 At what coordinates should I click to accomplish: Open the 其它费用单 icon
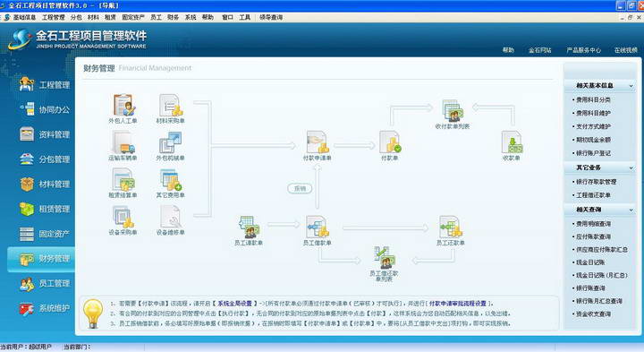click(x=171, y=180)
